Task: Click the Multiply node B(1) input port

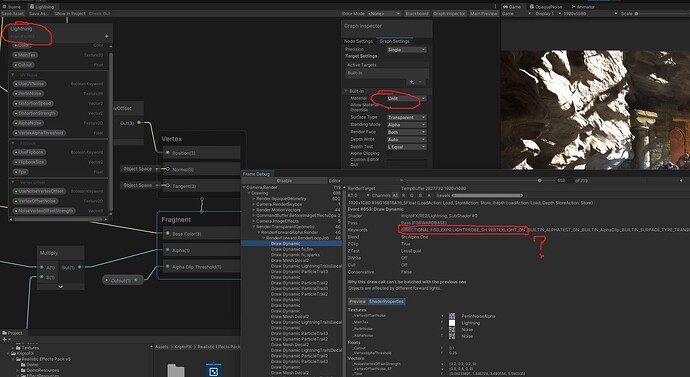Action: point(42,277)
